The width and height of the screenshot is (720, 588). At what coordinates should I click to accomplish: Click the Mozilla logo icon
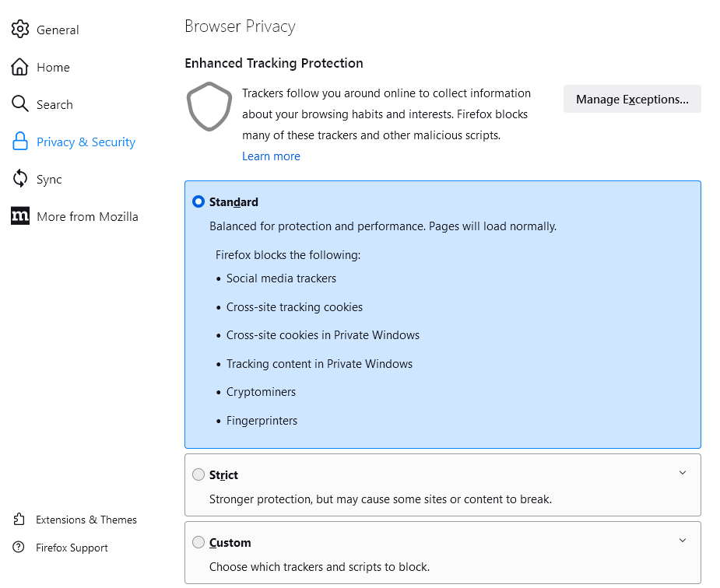click(x=20, y=216)
